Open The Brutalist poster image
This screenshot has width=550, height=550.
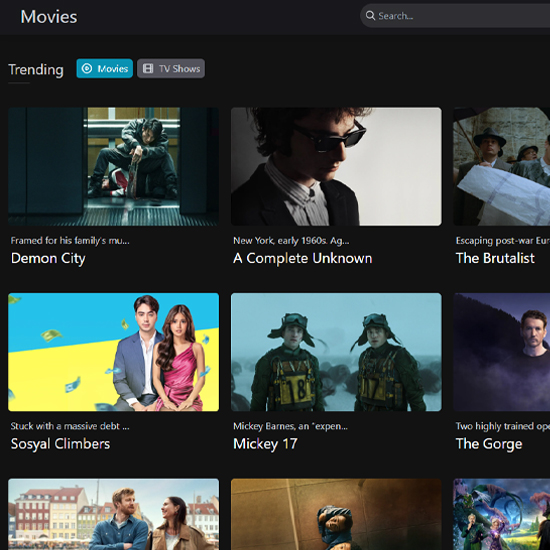(x=502, y=167)
